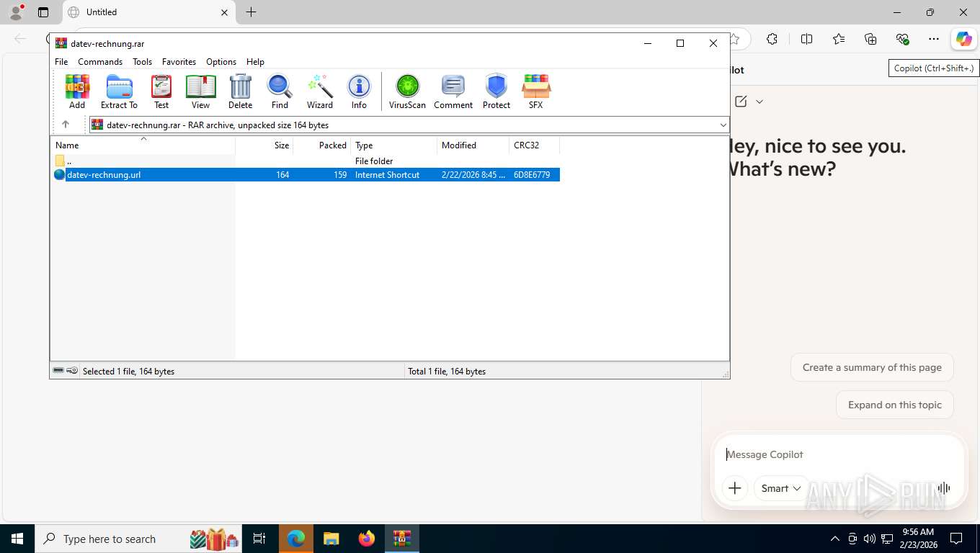The height and width of the screenshot is (553, 980).
Task: Sort by Modified column header
Action: (473, 145)
